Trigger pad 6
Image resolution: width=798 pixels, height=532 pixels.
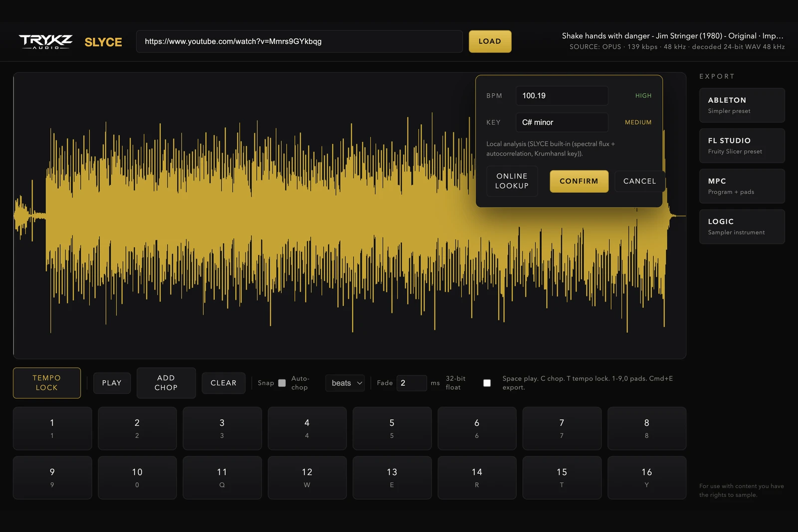477,428
